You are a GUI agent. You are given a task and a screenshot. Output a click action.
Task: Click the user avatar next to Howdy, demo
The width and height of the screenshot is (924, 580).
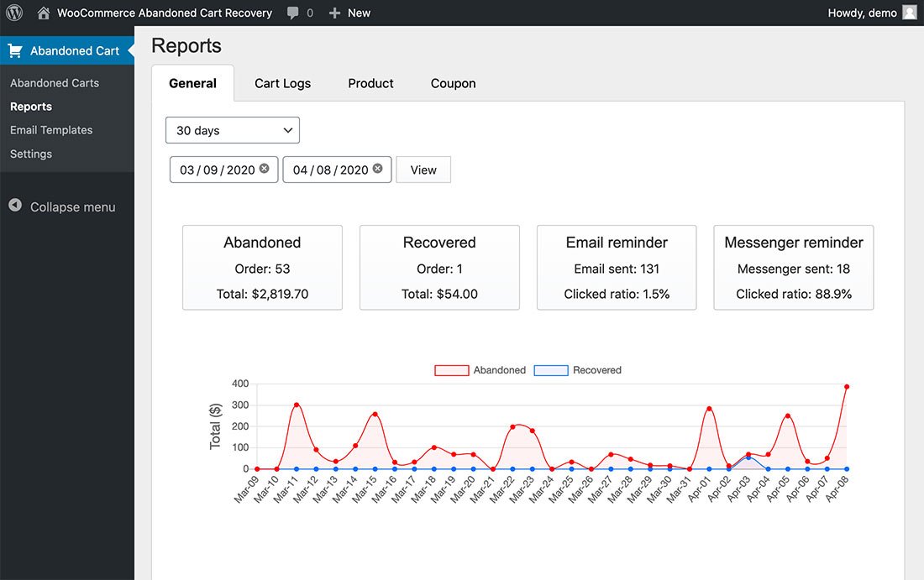pyautogui.click(x=910, y=13)
